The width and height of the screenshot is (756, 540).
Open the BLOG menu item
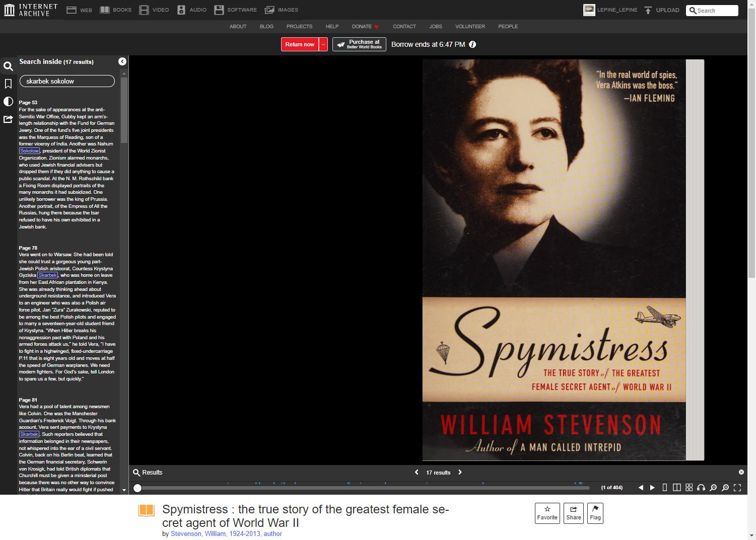(x=266, y=26)
